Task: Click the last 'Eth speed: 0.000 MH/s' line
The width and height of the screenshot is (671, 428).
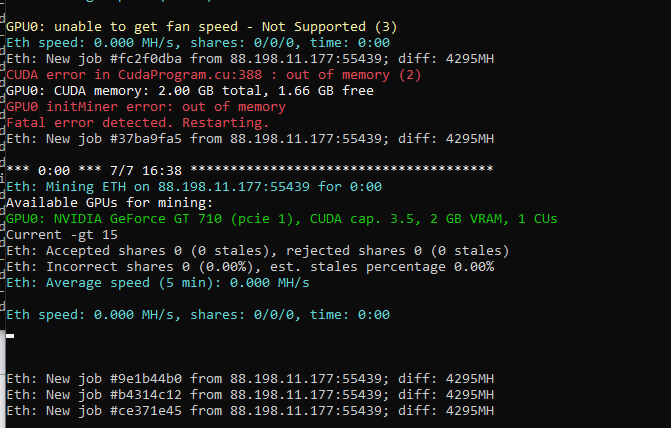Action: coord(198,315)
